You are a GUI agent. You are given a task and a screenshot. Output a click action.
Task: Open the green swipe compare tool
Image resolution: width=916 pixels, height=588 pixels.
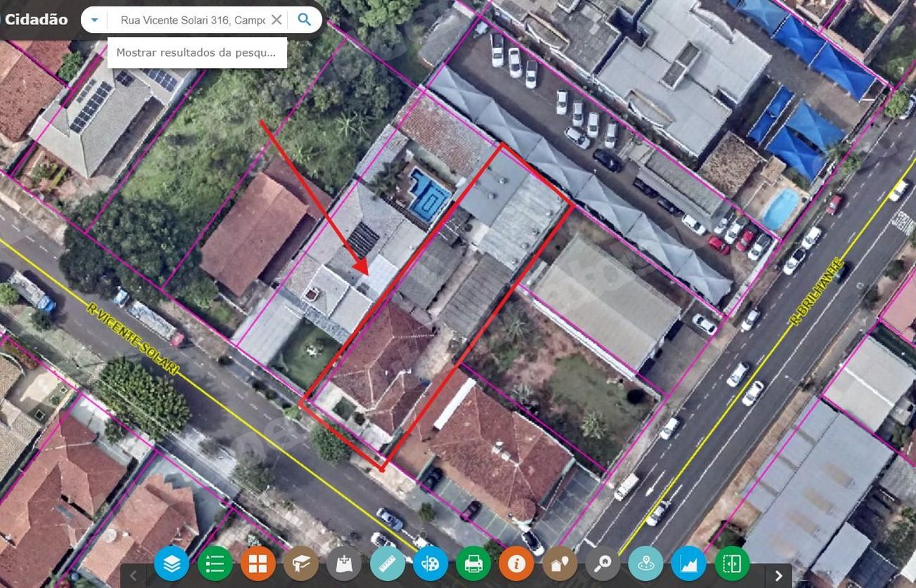[x=731, y=564]
